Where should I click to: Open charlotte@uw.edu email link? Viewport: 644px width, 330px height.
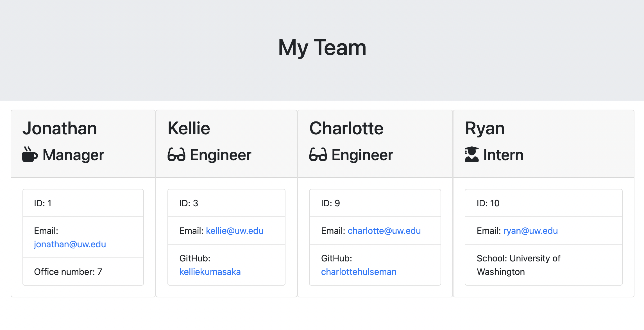point(384,231)
